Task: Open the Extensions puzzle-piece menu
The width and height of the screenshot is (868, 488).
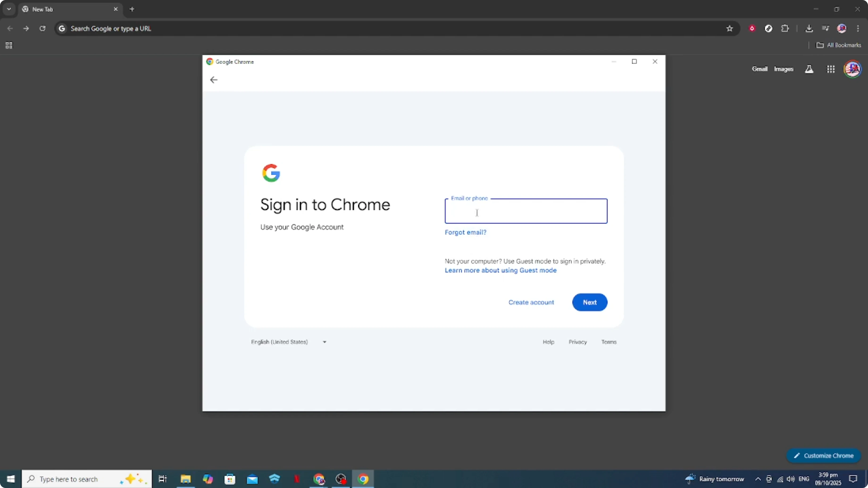Action: pos(785,29)
